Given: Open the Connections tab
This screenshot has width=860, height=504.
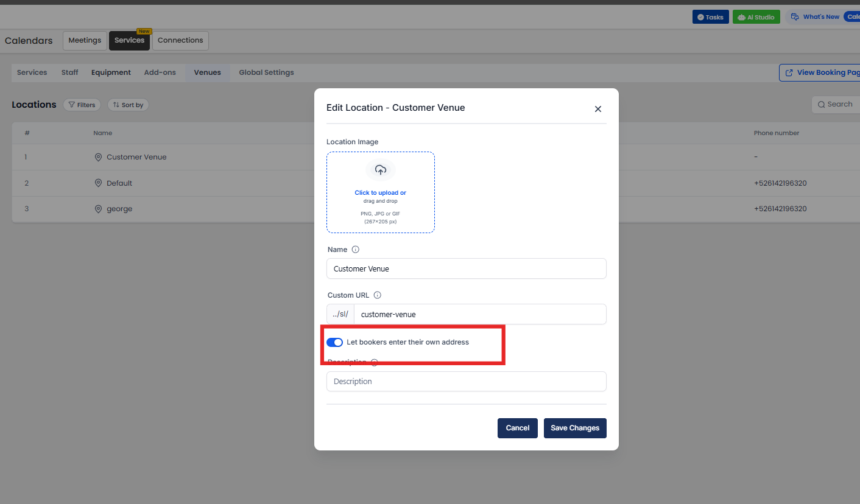Looking at the screenshot, I should pyautogui.click(x=180, y=40).
